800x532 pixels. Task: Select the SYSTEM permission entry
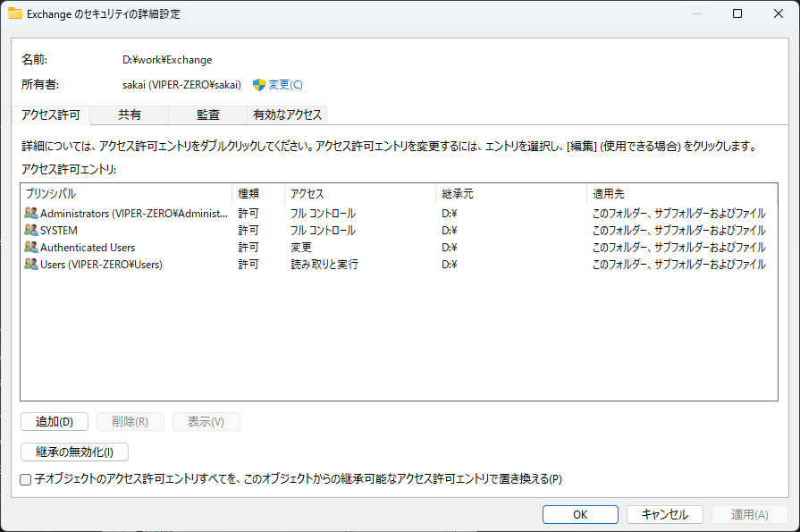point(399,231)
